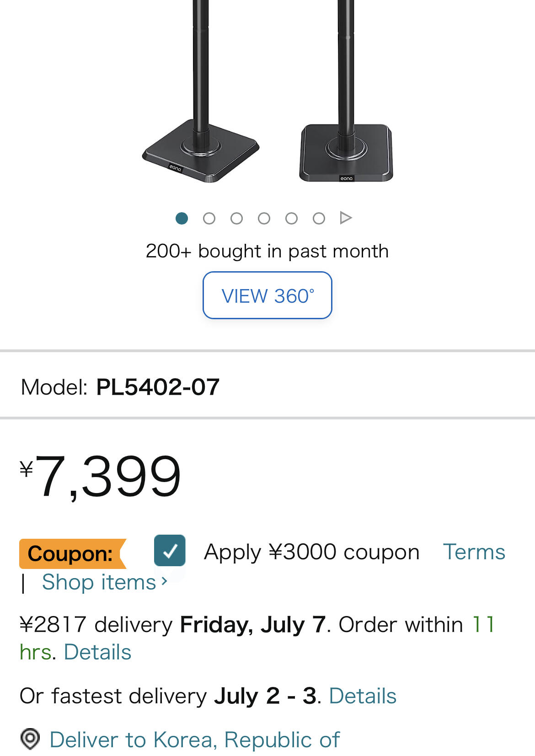
Task: Switch to the fourth image dot
Action: click(264, 218)
